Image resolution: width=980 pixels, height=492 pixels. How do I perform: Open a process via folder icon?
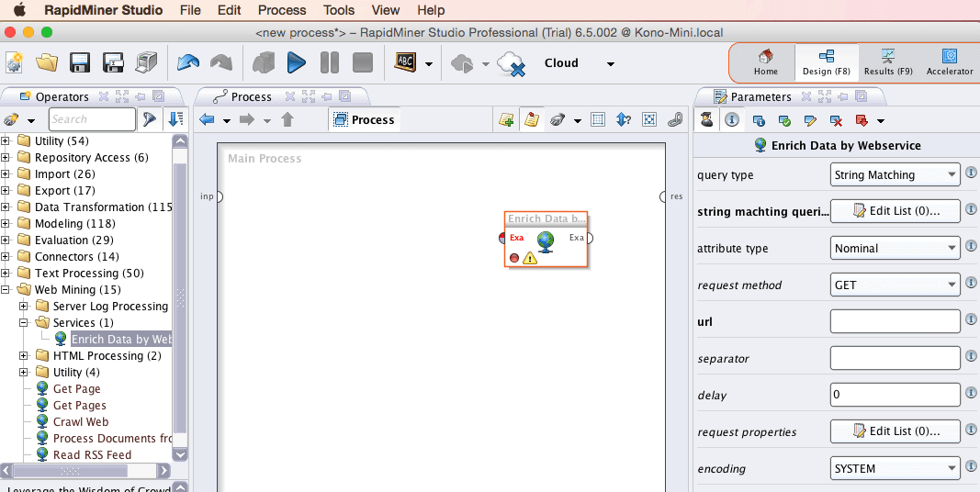point(47,62)
